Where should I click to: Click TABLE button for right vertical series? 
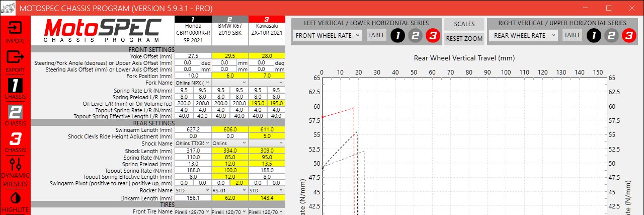572,35
